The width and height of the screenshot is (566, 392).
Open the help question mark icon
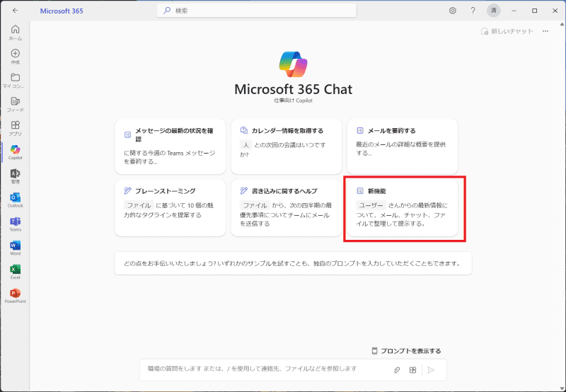click(473, 11)
